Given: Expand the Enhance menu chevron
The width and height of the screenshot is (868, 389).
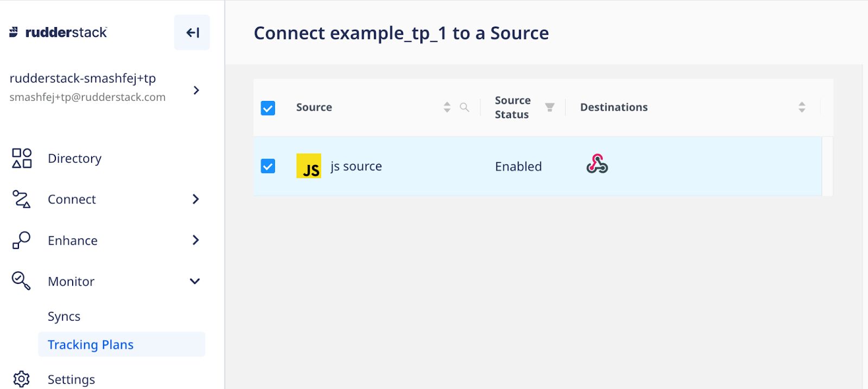Looking at the screenshot, I should [x=196, y=240].
